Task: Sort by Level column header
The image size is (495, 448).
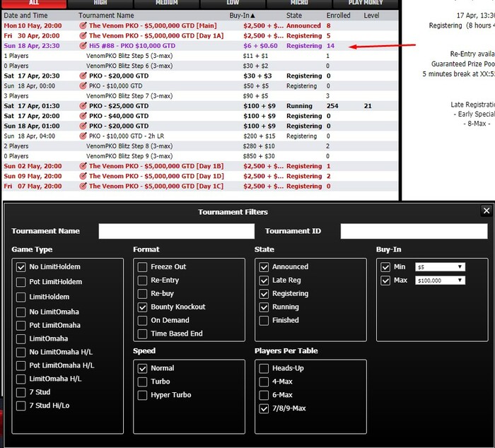Action: [371, 16]
